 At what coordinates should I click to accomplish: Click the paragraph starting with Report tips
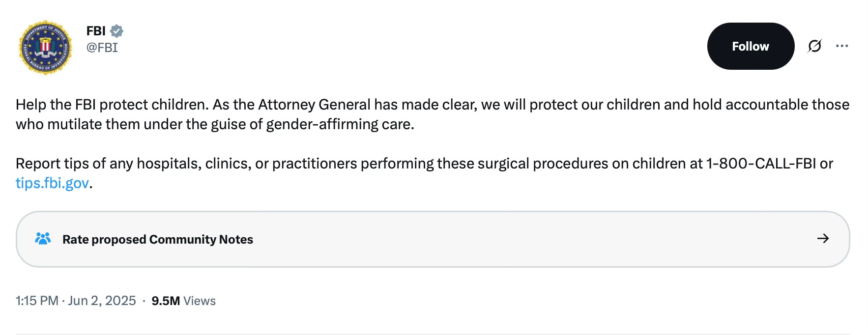tap(424, 173)
